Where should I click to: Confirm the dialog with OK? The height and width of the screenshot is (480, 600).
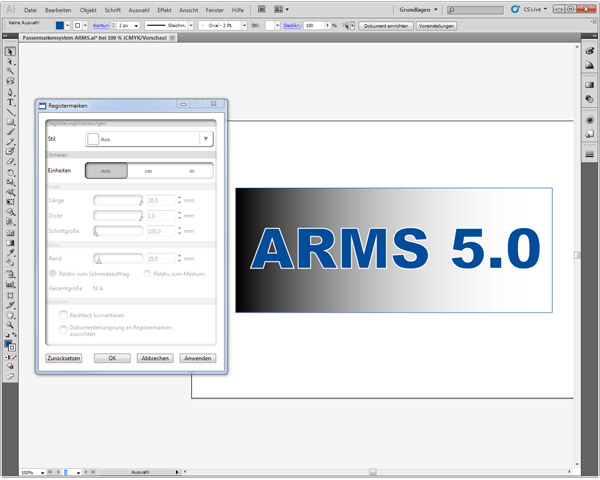[x=112, y=358]
